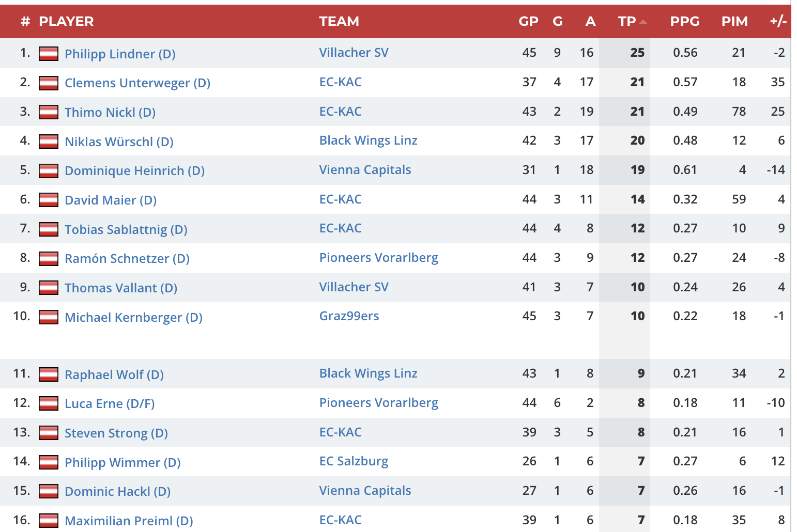Click flag icon beside Michael Kernberger
797x532 pixels.
(x=49, y=317)
